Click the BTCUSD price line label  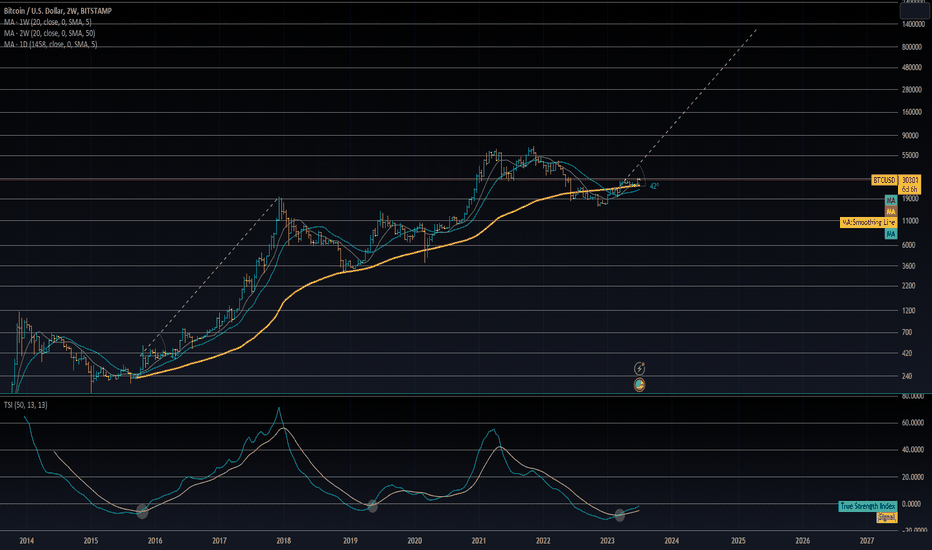(x=884, y=180)
